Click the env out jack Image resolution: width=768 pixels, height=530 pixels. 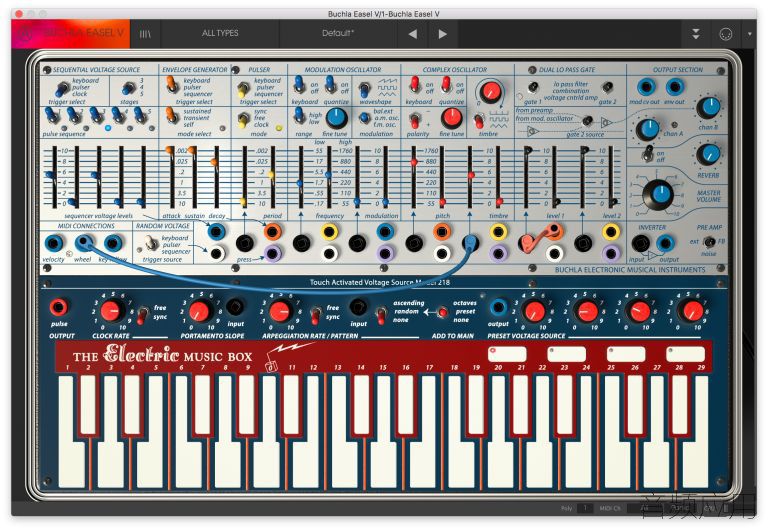click(x=674, y=87)
